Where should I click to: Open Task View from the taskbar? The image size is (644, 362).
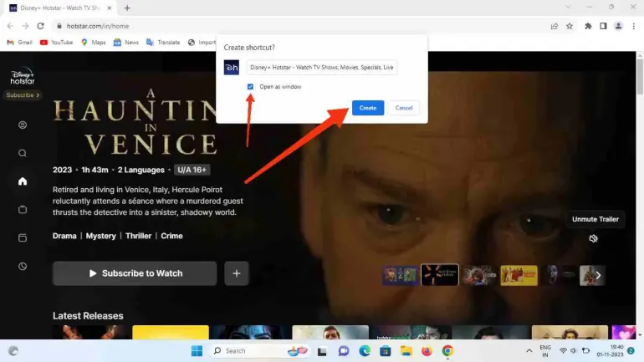click(x=322, y=351)
